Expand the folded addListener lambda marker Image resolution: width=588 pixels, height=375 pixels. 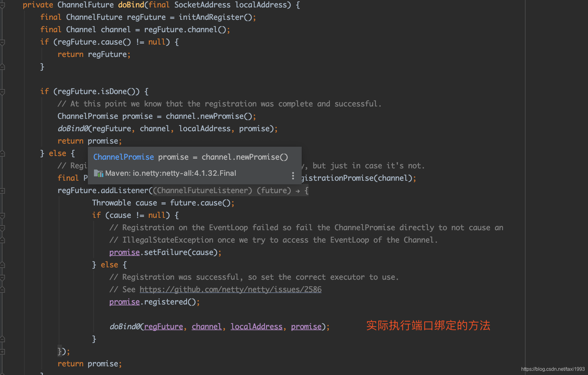point(2,191)
